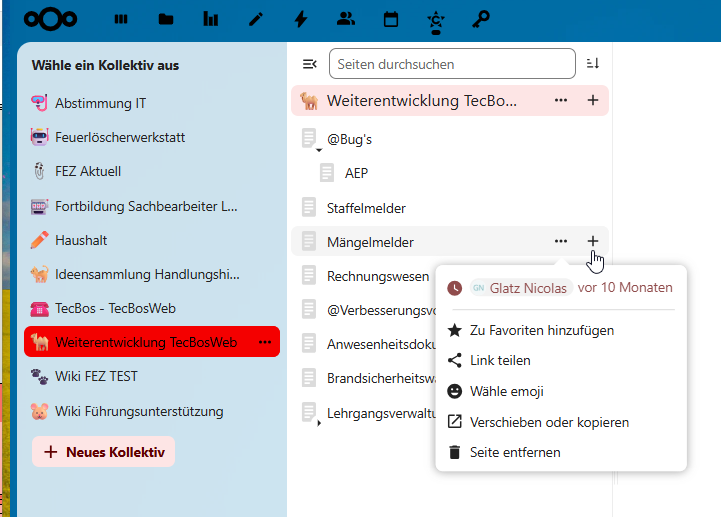This screenshot has height=517, width=721.
Task: Click the camel emoji of landing page header
Action: click(x=309, y=101)
